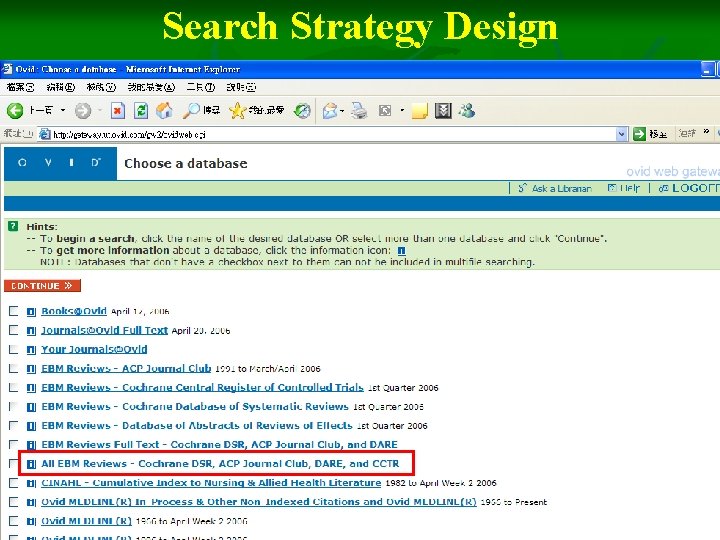Click info icon beside Cochrane Central Register

[31, 388]
